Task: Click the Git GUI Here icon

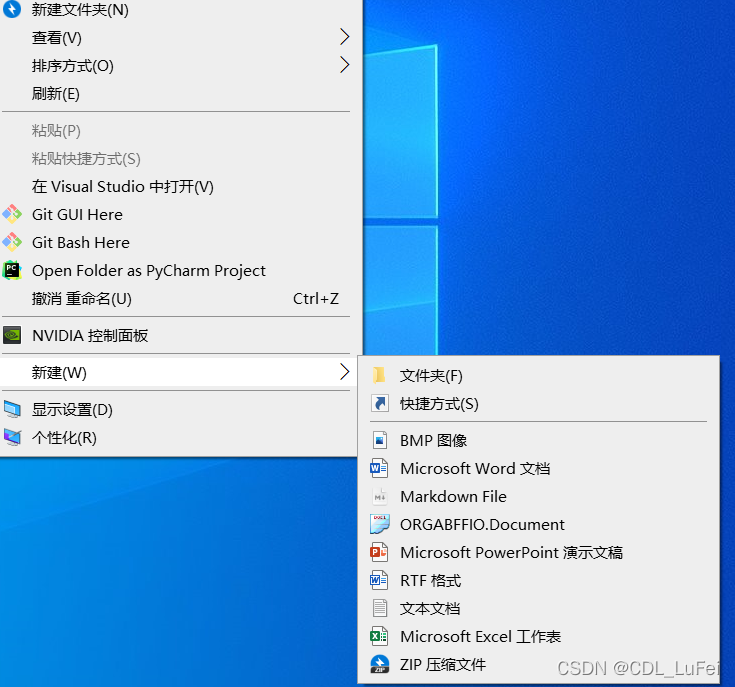Action: click(x=12, y=214)
